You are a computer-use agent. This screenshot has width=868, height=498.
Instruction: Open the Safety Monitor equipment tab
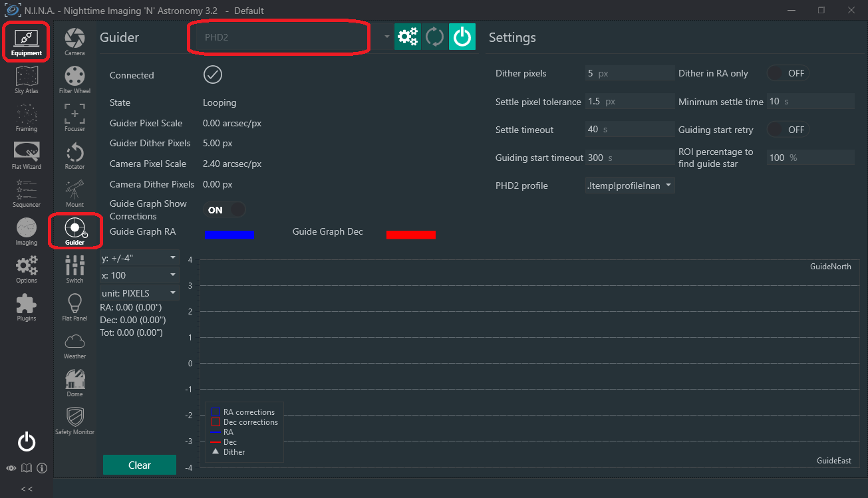(74, 421)
